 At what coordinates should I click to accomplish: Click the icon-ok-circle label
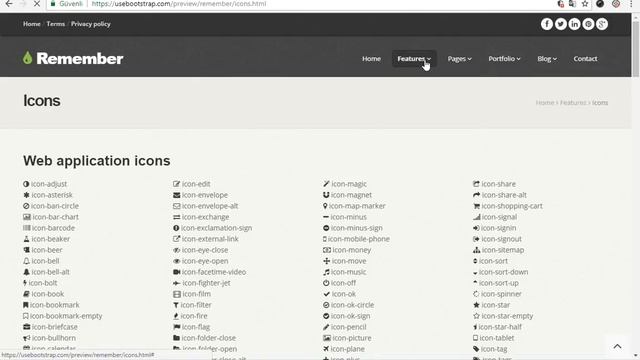(352, 305)
